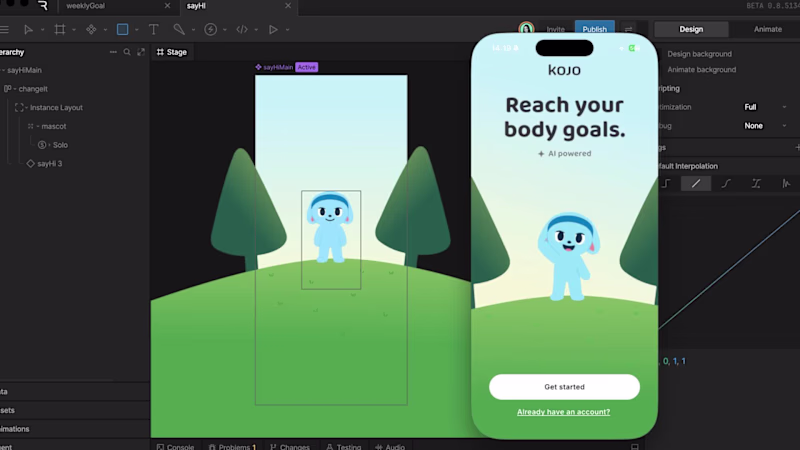The height and width of the screenshot is (450, 800).
Task: Click Already have an account link
Action: 563,412
